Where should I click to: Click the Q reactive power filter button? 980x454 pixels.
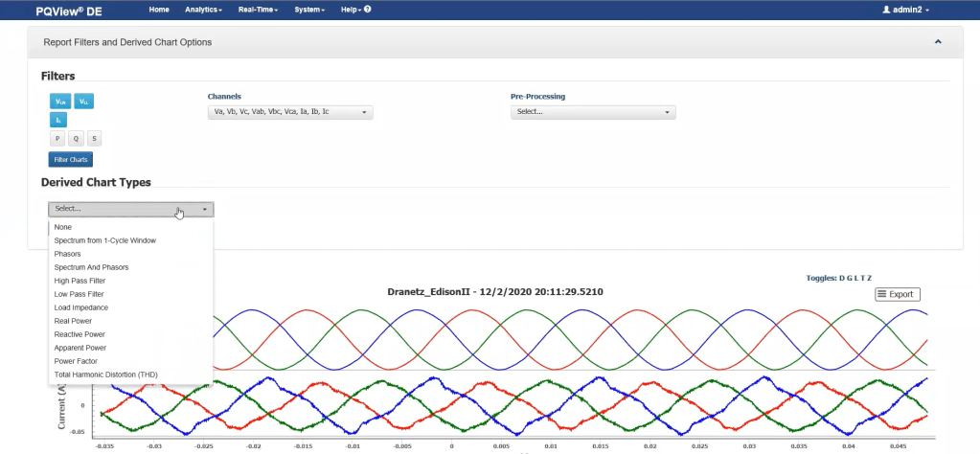tap(77, 139)
